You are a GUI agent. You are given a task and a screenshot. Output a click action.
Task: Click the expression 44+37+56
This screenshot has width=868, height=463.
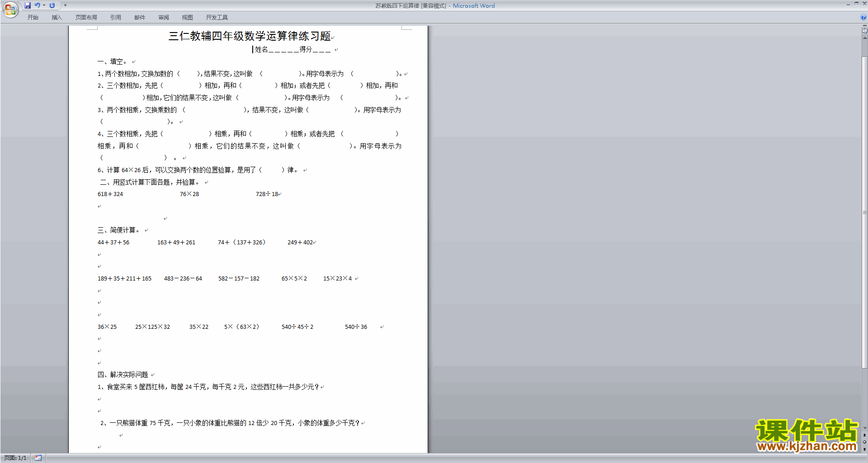tap(113, 243)
